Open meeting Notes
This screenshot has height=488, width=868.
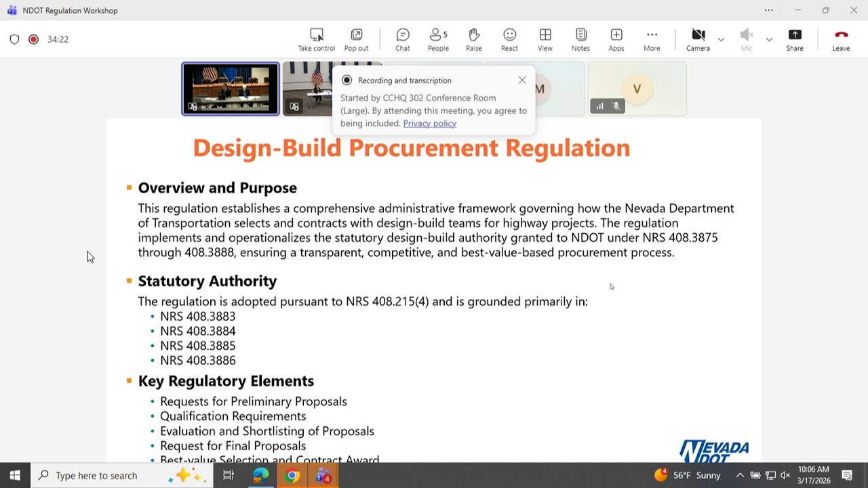(580, 40)
